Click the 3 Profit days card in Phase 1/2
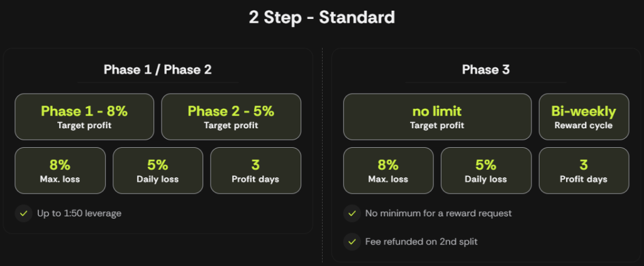 pyautogui.click(x=255, y=170)
